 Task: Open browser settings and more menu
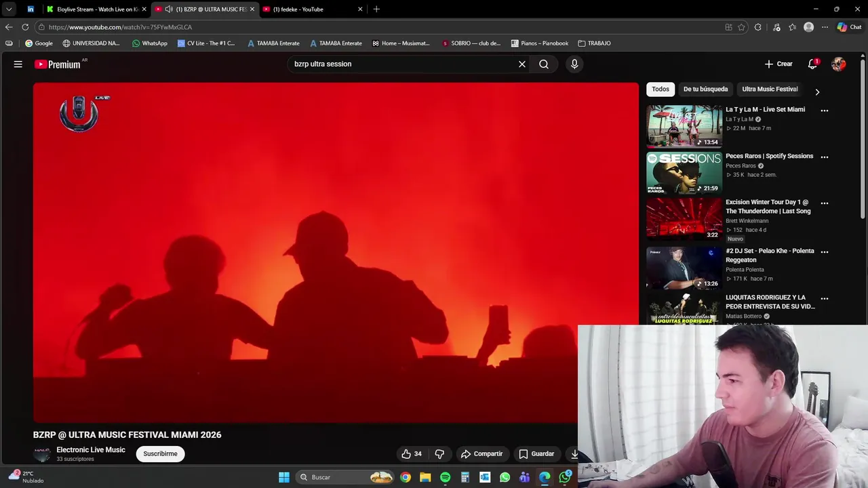[x=825, y=27]
